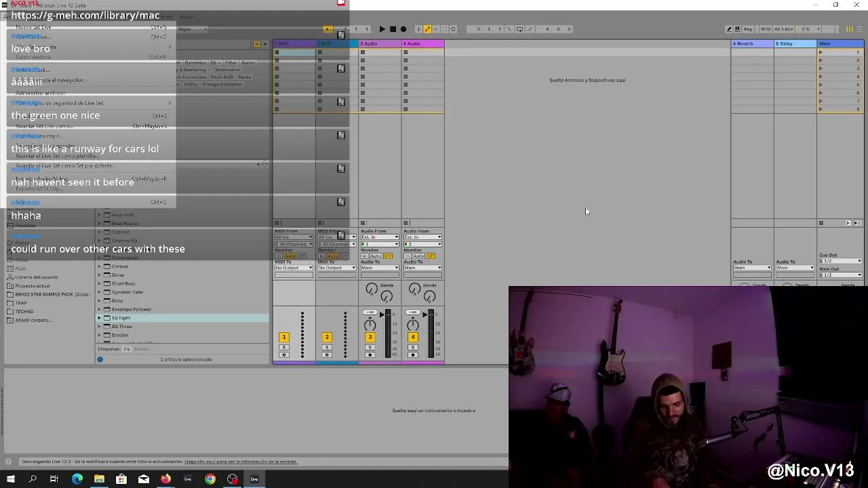Open TECHNO folder in browser sidebar

click(x=24, y=312)
